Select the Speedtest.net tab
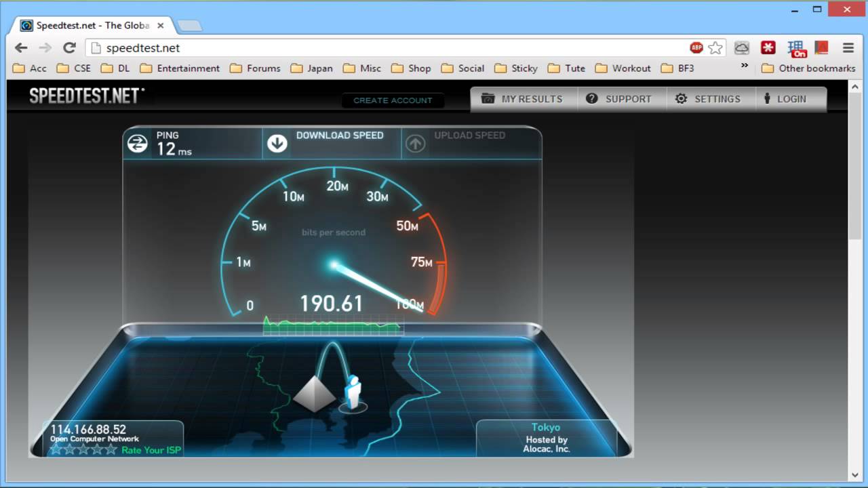868x488 pixels. pyautogui.click(x=93, y=26)
